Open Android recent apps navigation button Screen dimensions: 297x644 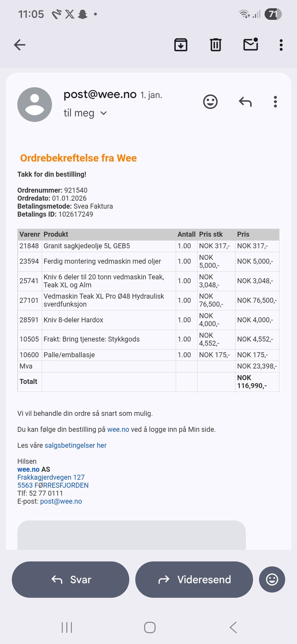tap(67, 628)
